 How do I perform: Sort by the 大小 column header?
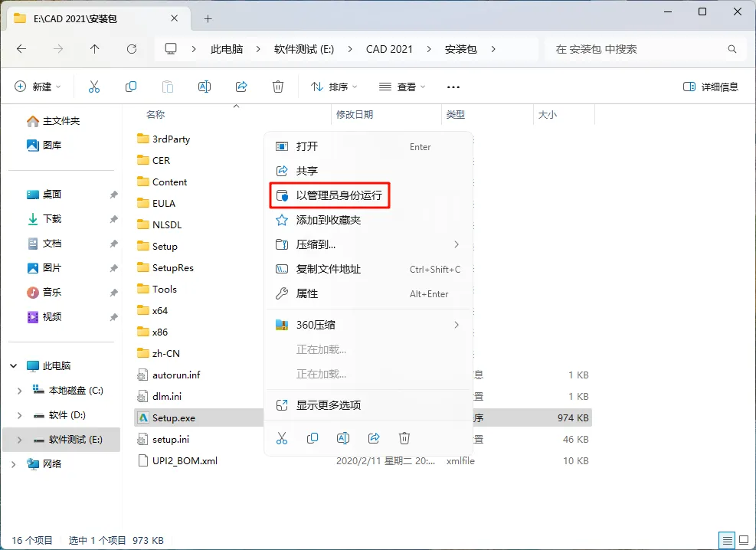(x=547, y=115)
